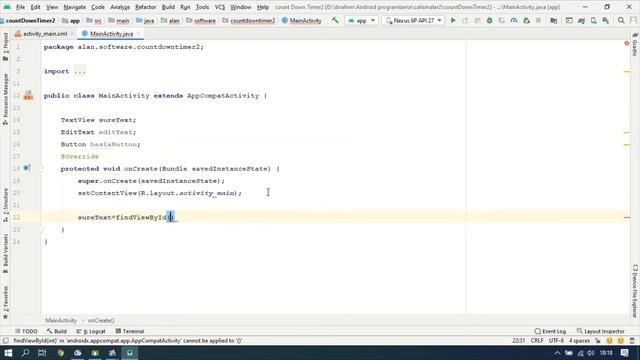The width and height of the screenshot is (640, 360).
Task: Open the Device File Explorer side panel
Action: [x=635, y=291]
